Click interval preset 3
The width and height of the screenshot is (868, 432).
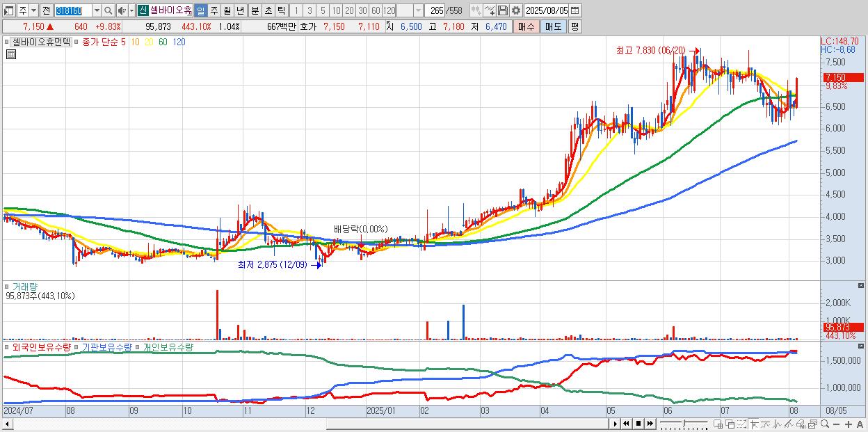click(x=310, y=10)
